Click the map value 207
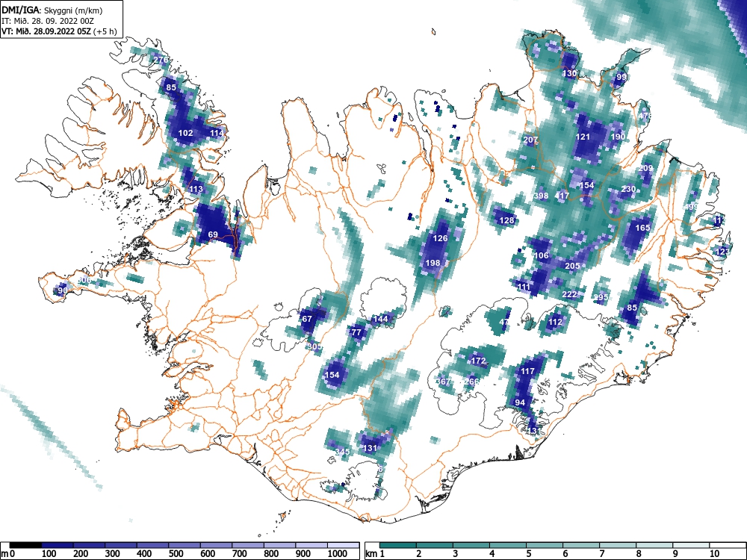The height and width of the screenshot is (560, 747). [x=530, y=140]
